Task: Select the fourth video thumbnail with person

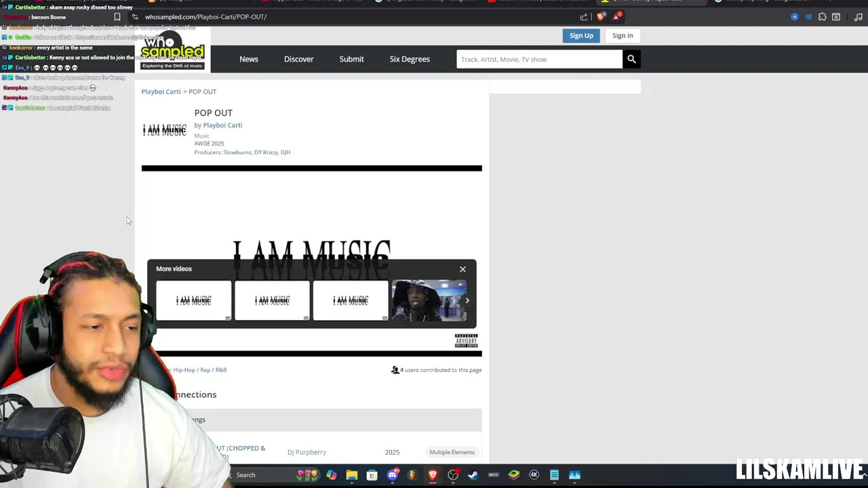Action: [x=429, y=300]
